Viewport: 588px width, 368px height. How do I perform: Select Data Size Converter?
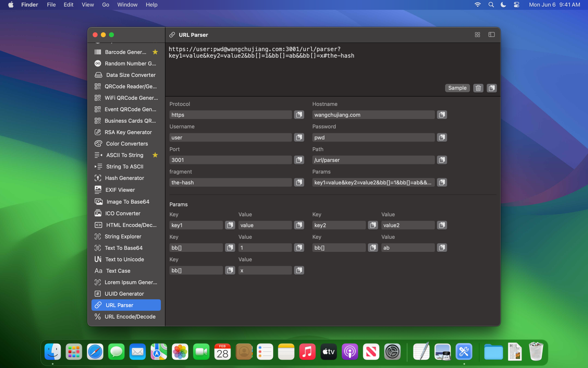[x=126, y=75]
